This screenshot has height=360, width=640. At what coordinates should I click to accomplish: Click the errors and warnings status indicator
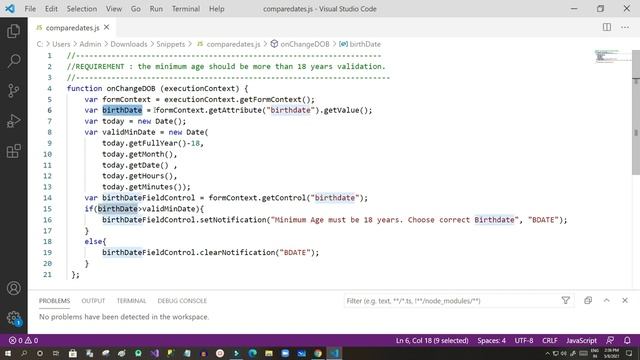click(24, 340)
